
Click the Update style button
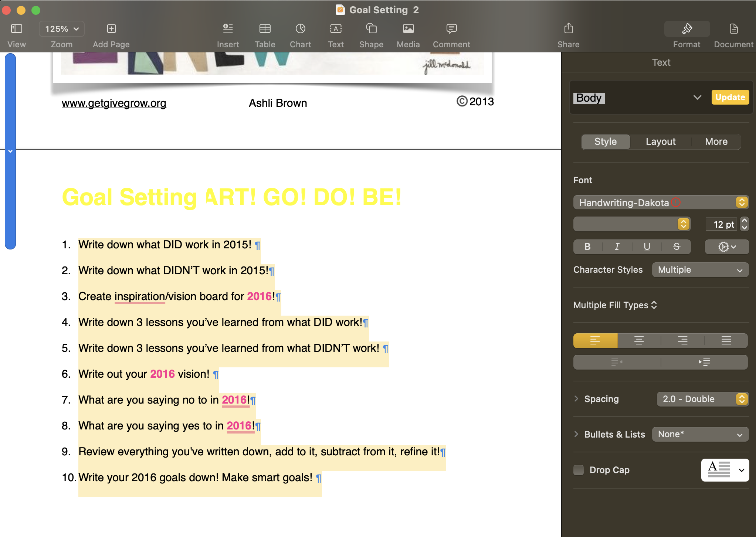(730, 97)
